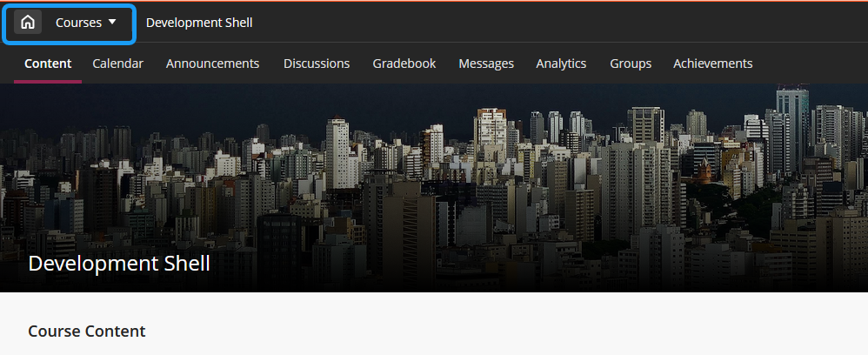Open the Gradebook tab
This screenshot has width=868, height=355.
tap(404, 64)
